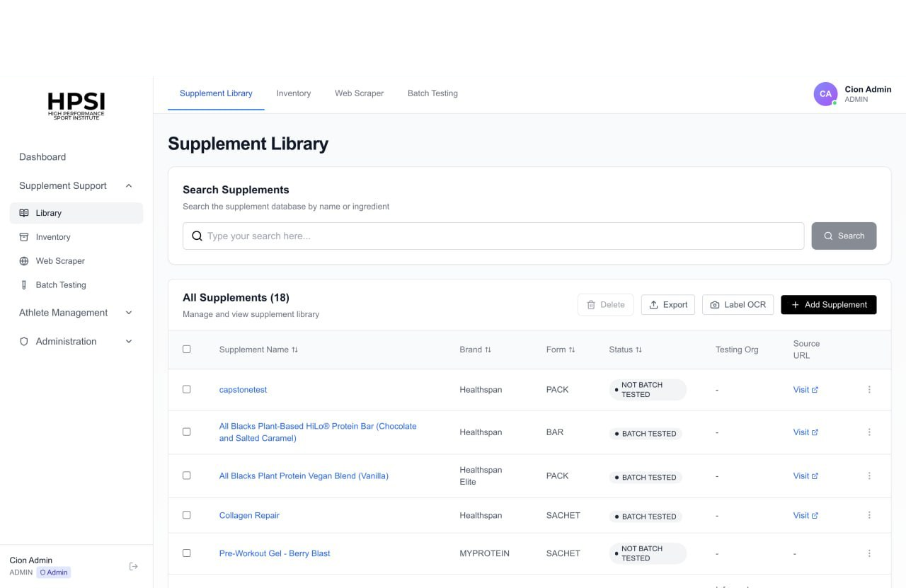Image resolution: width=906 pixels, height=588 pixels.
Task: Click the Admin role badge in sidebar footer
Action: click(x=54, y=572)
